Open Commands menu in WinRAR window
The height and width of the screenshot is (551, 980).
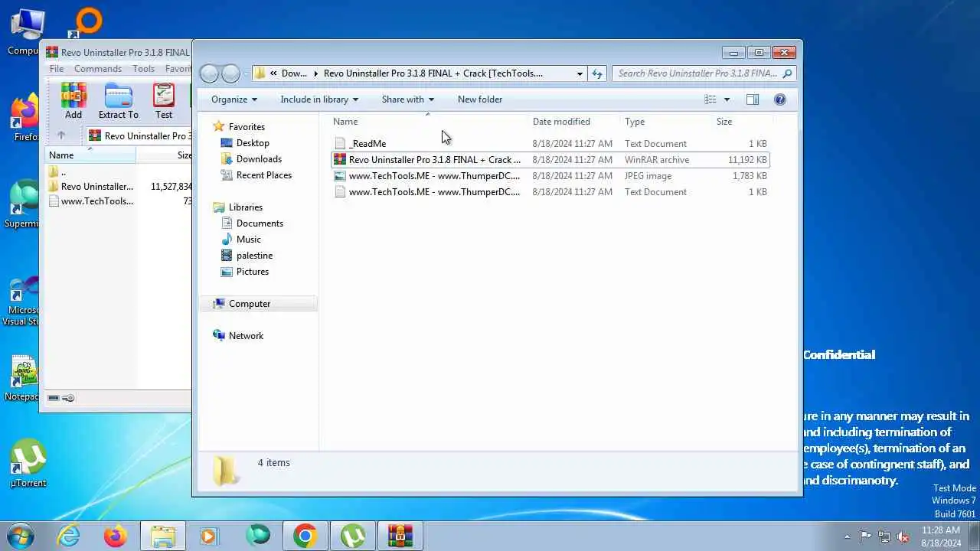(98, 69)
